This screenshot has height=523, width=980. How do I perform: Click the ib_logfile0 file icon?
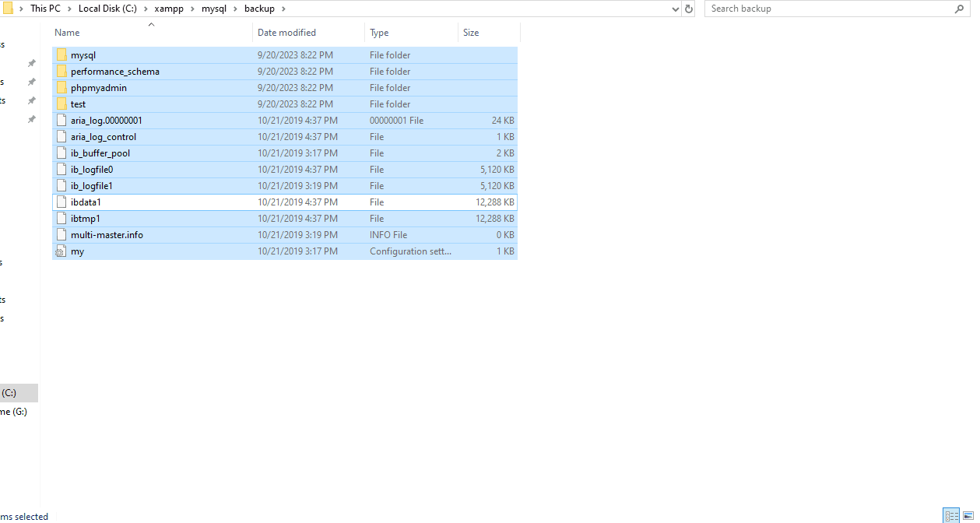point(61,170)
